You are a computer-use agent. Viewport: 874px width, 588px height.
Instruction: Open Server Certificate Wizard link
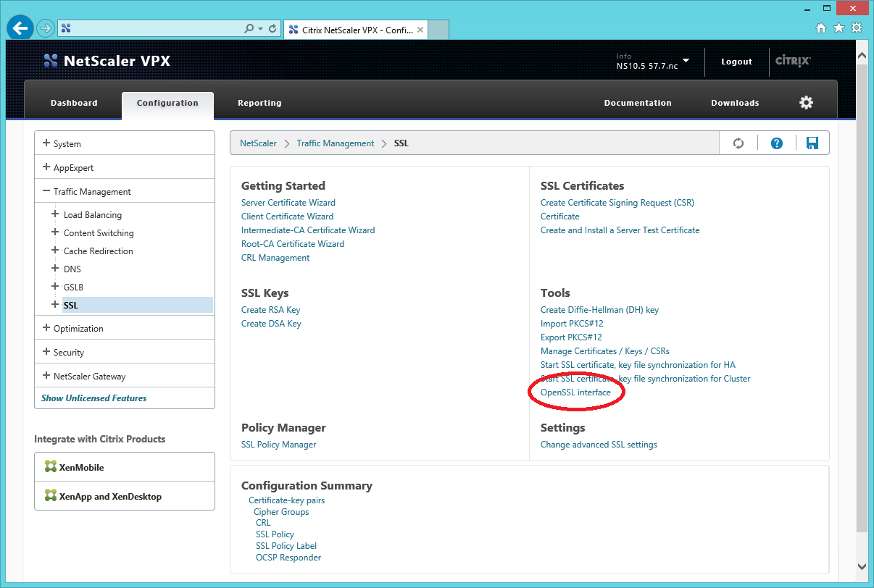288,203
